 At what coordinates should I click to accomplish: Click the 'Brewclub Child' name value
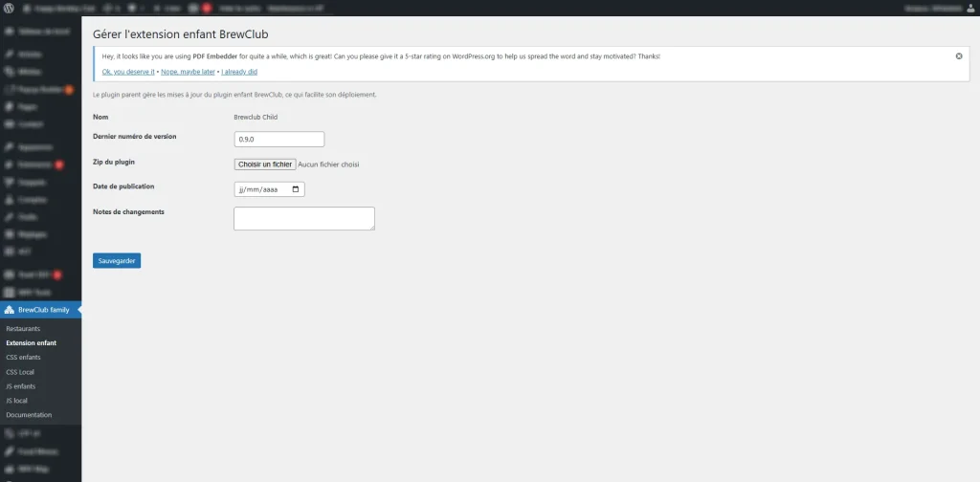(x=256, y=117)
